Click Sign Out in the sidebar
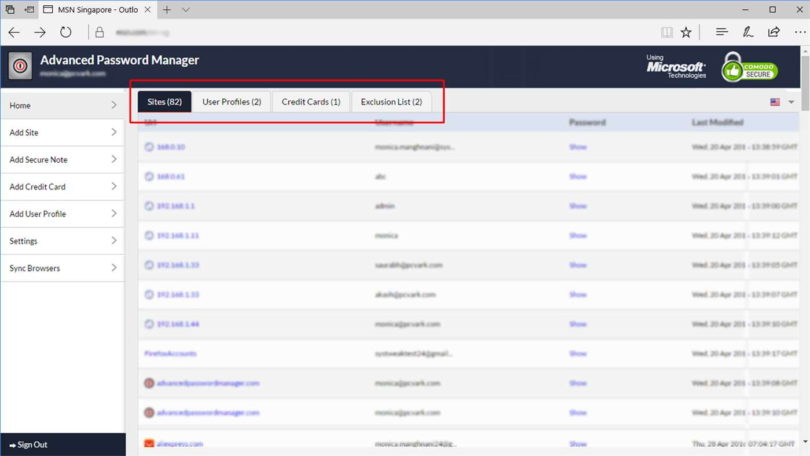Image resolution: width=810 pixels, height=456 pixels. click(28, 445)
